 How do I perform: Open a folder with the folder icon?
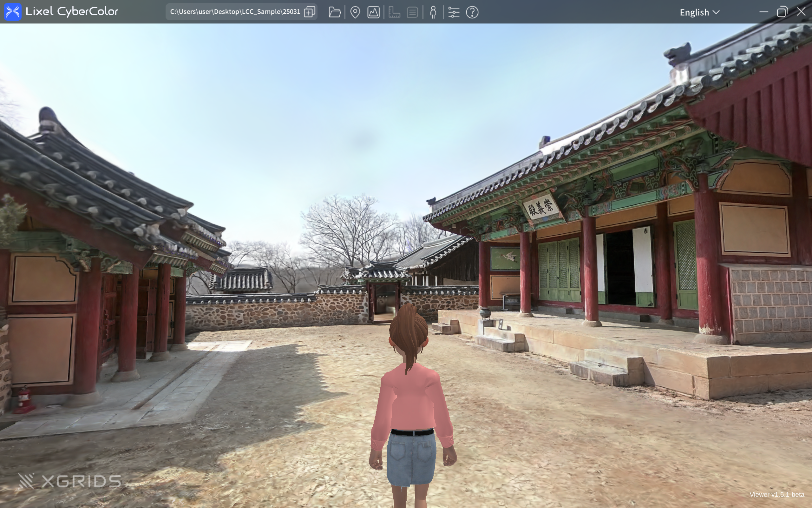tap(335, 12)
